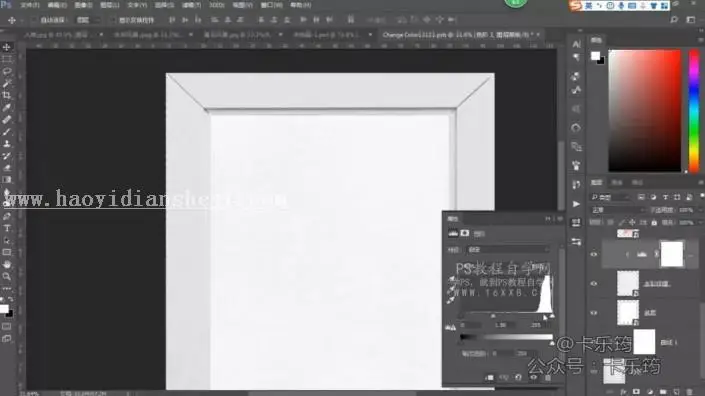This screenshot has width=705, height=396.
Task: Open the Edit menu
Action: click(57, 5)
